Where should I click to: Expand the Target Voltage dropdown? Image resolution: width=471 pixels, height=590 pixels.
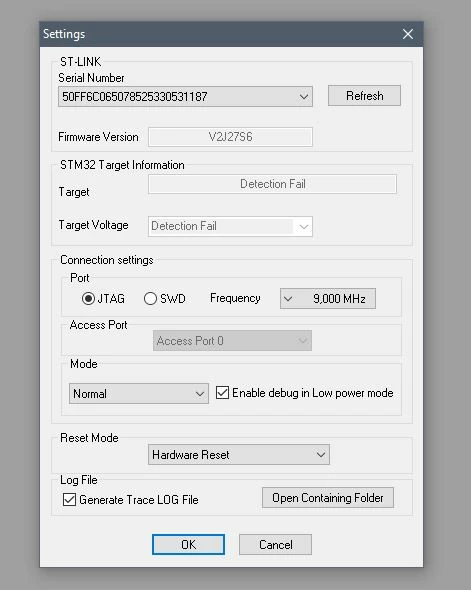point(230,226)
